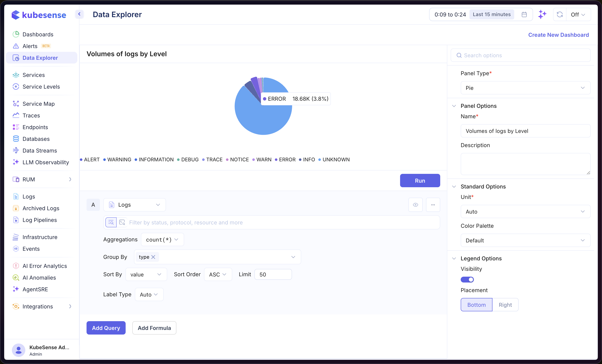
Task: Click the Events icon in sidebar
Action: (x=16, y=249)
